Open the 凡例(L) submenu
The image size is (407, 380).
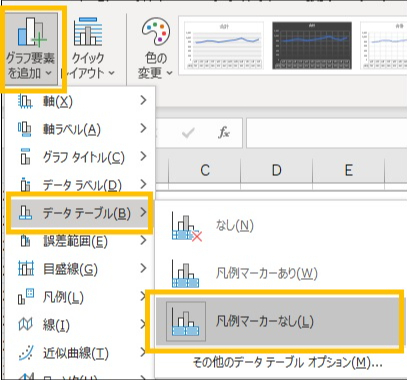point(81,297)
